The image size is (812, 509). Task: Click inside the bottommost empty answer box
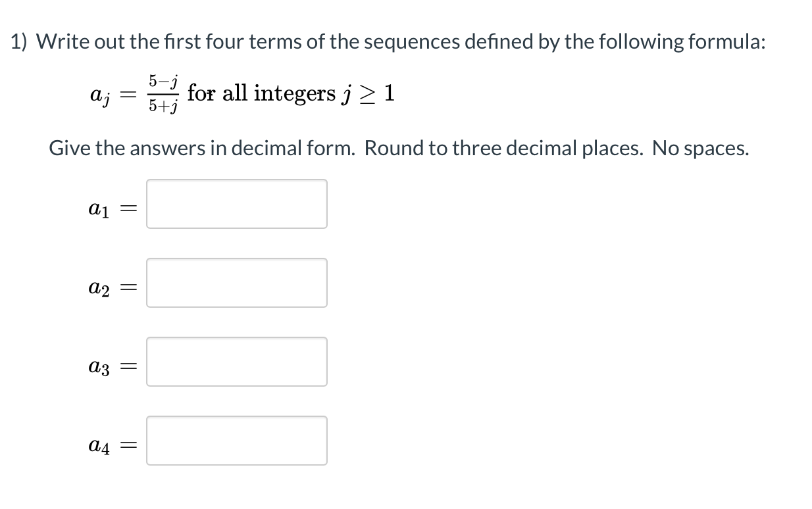pyautogui.click(x=237, y=441)
